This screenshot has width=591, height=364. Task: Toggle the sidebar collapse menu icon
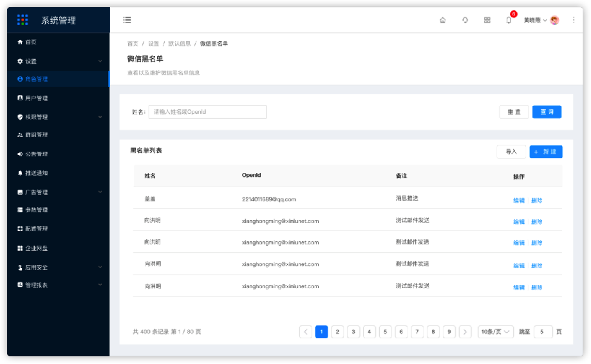click(127, 19)
